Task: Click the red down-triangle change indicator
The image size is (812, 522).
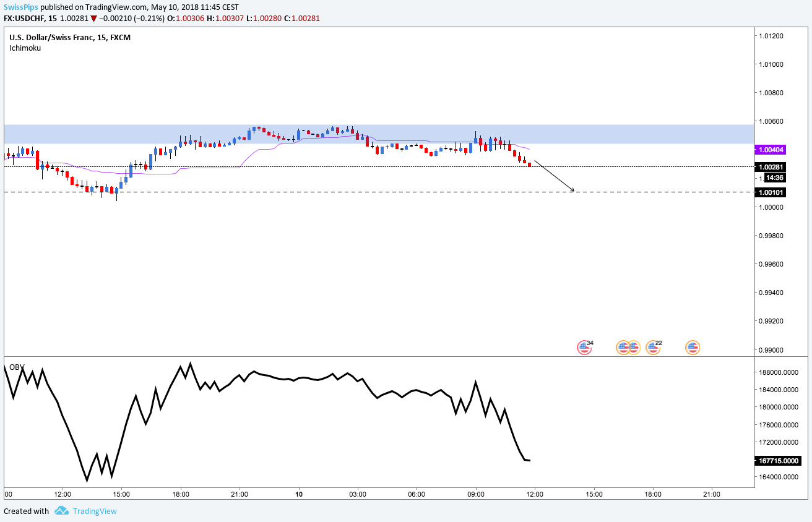Action: 93,19
